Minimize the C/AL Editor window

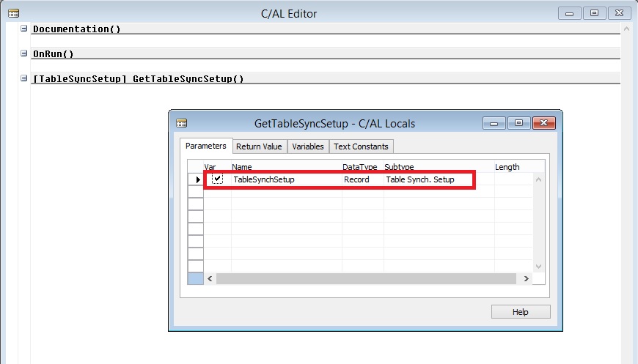point(570,13)
